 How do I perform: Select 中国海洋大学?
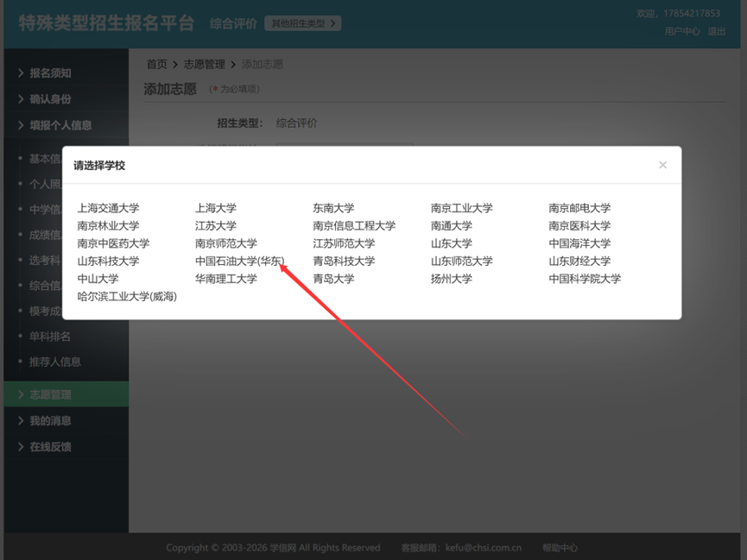tap(579, 243)
